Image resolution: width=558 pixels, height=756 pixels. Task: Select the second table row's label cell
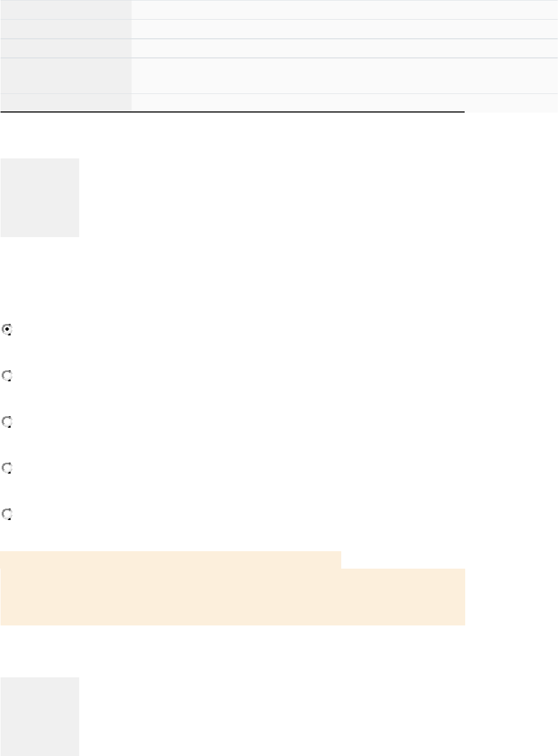point(66,29)
